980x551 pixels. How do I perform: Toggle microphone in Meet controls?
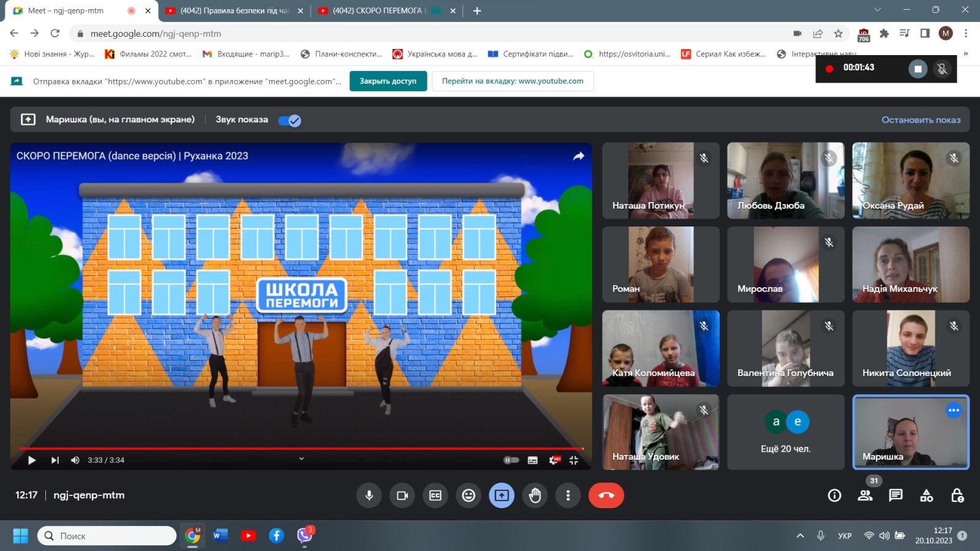(369, 495)
